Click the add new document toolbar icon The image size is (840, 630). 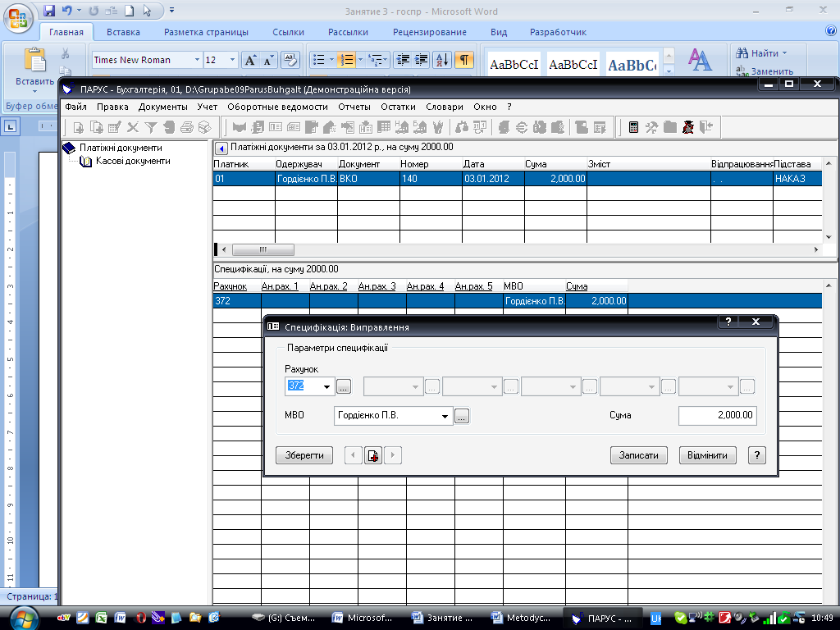point(78,127)
